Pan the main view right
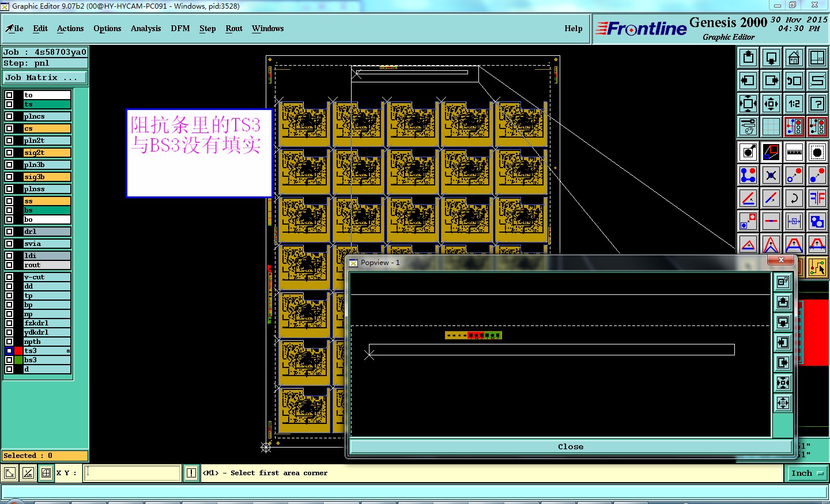 771,81
